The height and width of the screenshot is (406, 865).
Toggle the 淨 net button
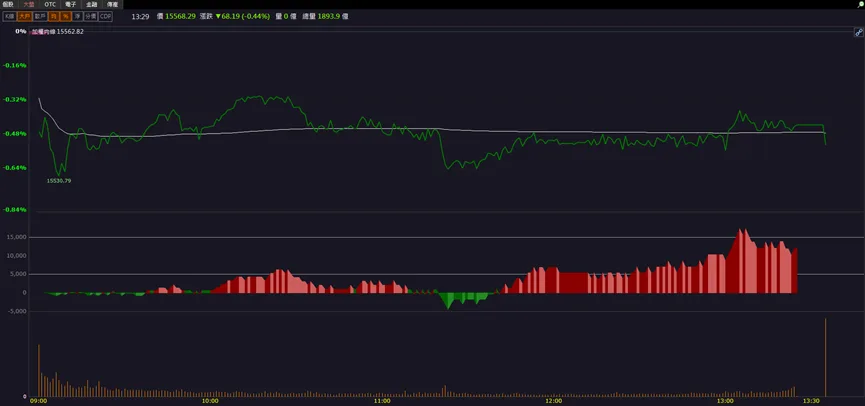pyautogui.click(x=77, y=17)
